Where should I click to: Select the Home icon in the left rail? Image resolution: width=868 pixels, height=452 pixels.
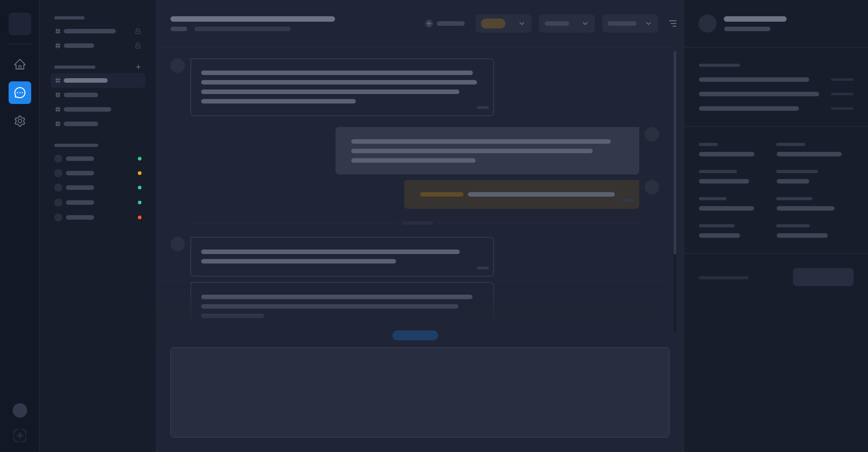click(20, 64)
